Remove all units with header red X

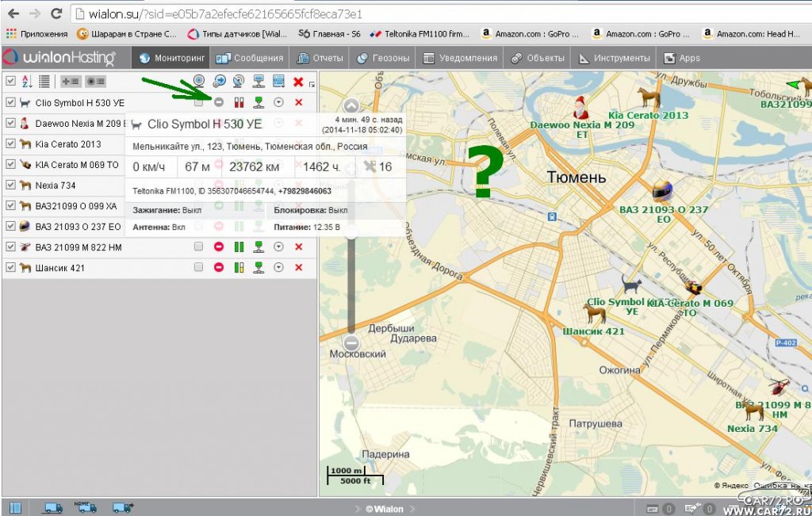[x=298, y=82]
